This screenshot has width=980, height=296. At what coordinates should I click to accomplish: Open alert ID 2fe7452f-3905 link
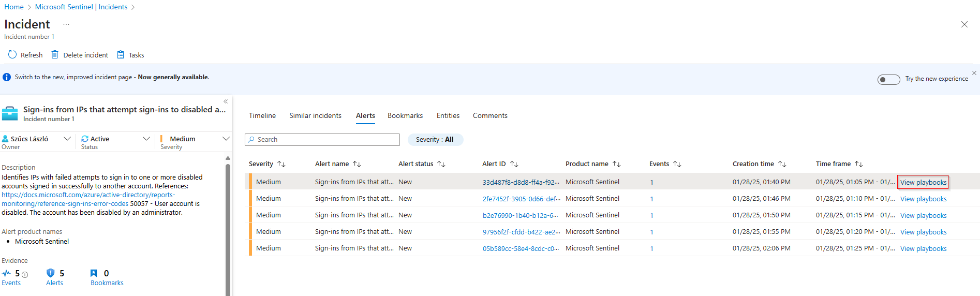(x=521, y=199)
